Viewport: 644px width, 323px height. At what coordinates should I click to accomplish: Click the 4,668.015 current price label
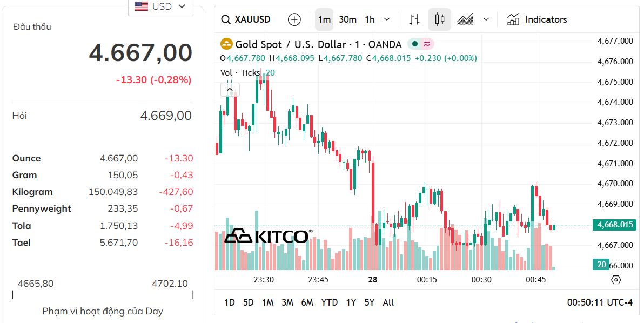[x=614, y=225]
